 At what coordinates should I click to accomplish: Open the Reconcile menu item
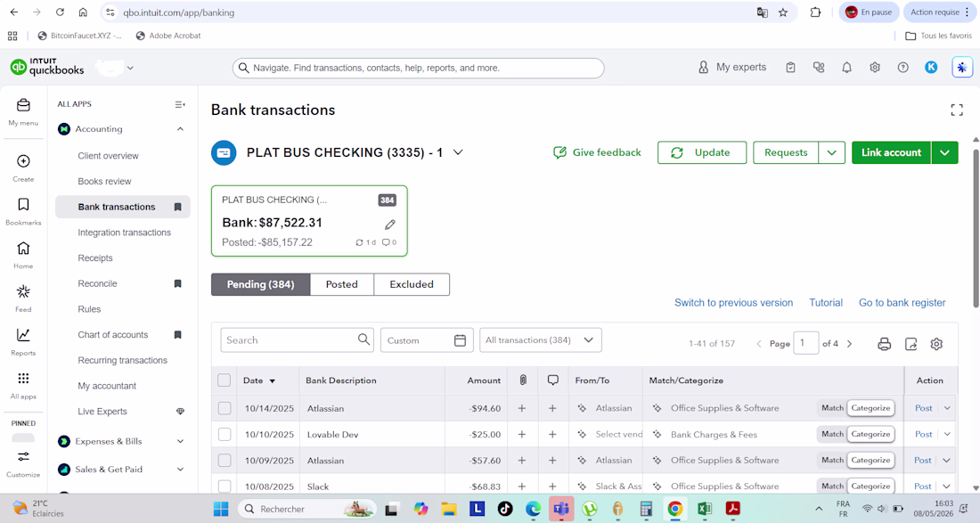click(x=97, y=283)
